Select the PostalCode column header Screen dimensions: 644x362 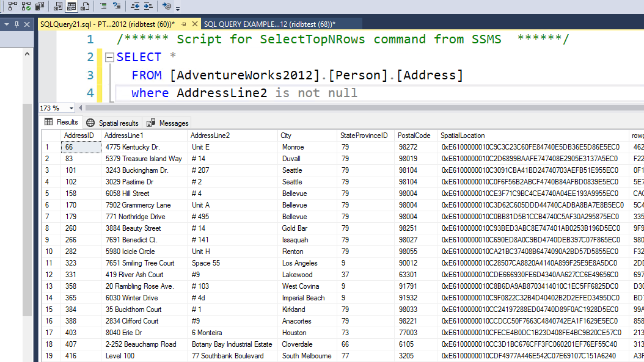point(415,136)
